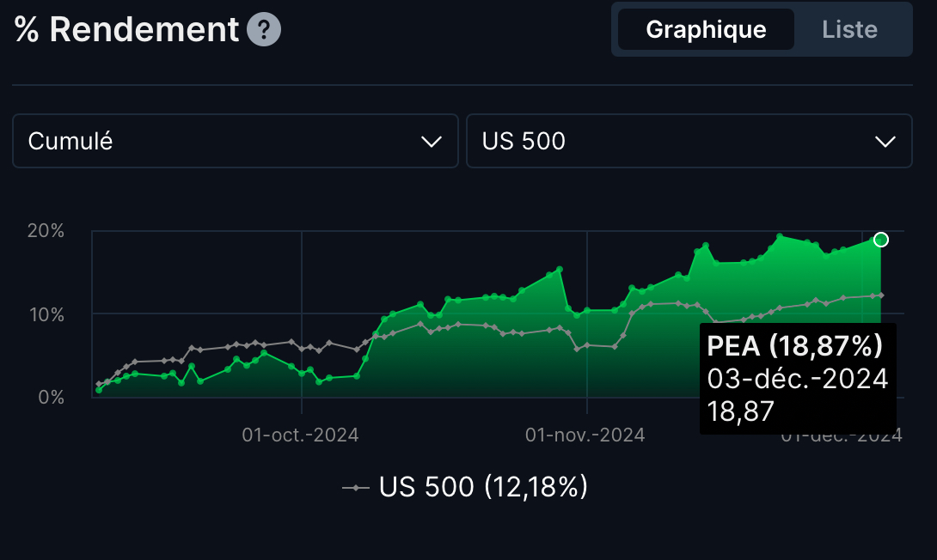This screenshot has height=560, width=937.
Task: Click the last grey US 500 data point
Action: (881, 295)
